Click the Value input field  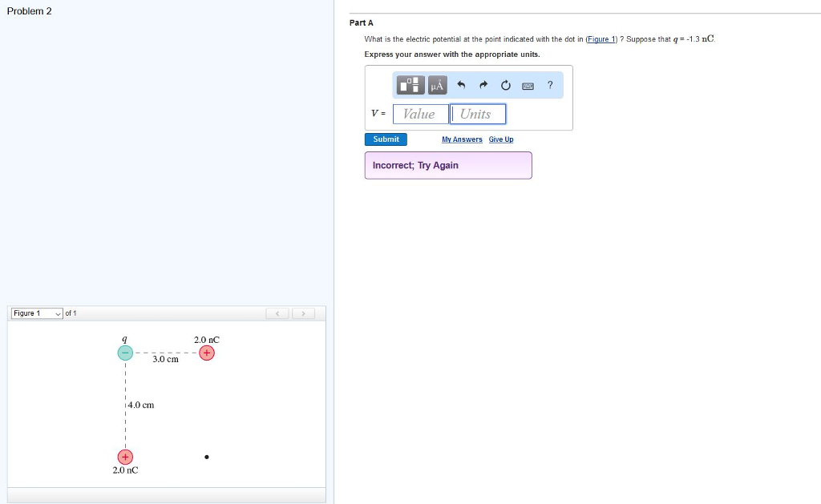(421, 114)
